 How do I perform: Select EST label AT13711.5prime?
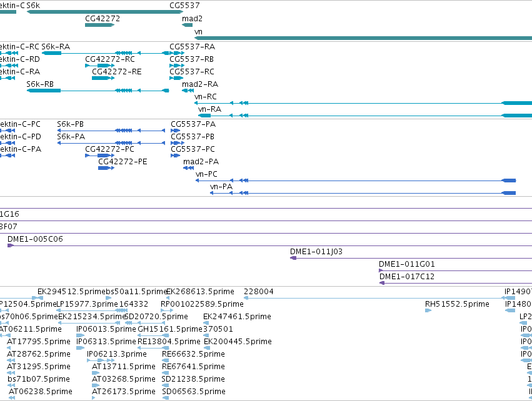tap(124, 367)
